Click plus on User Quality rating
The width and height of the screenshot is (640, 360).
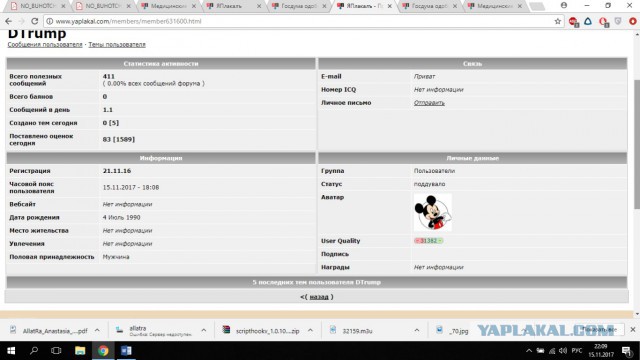[440, 241]
